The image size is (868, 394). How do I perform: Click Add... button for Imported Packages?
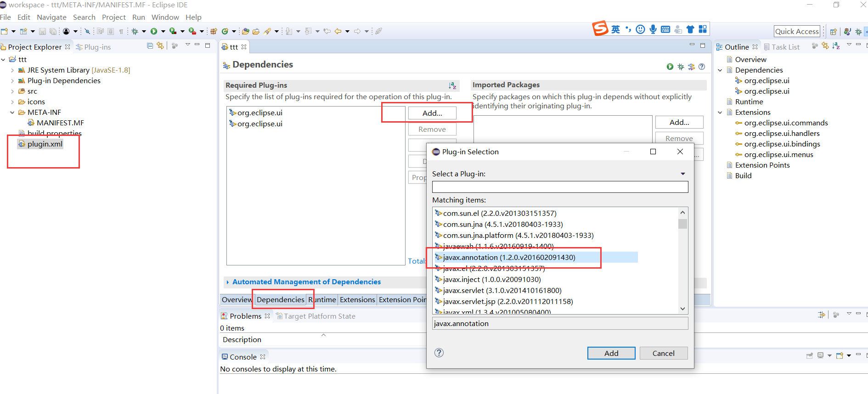click(x=679, y=122)
